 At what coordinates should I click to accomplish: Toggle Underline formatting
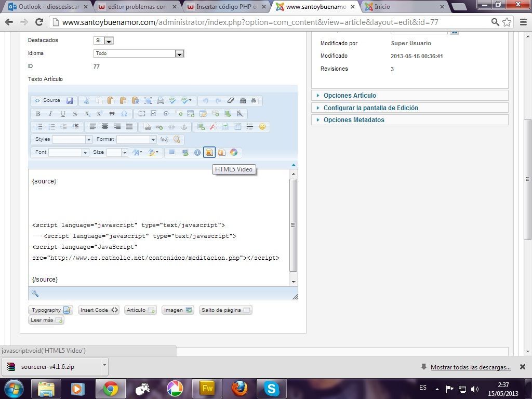click(x=63, y=114)
